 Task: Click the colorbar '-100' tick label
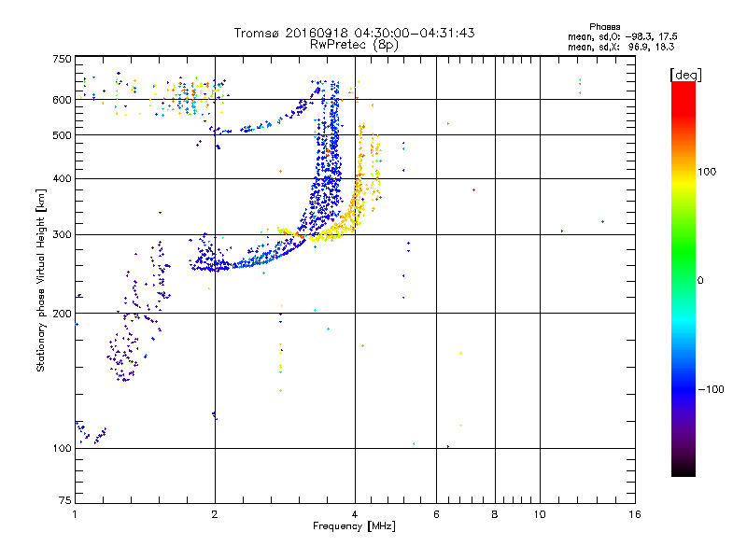711,389
